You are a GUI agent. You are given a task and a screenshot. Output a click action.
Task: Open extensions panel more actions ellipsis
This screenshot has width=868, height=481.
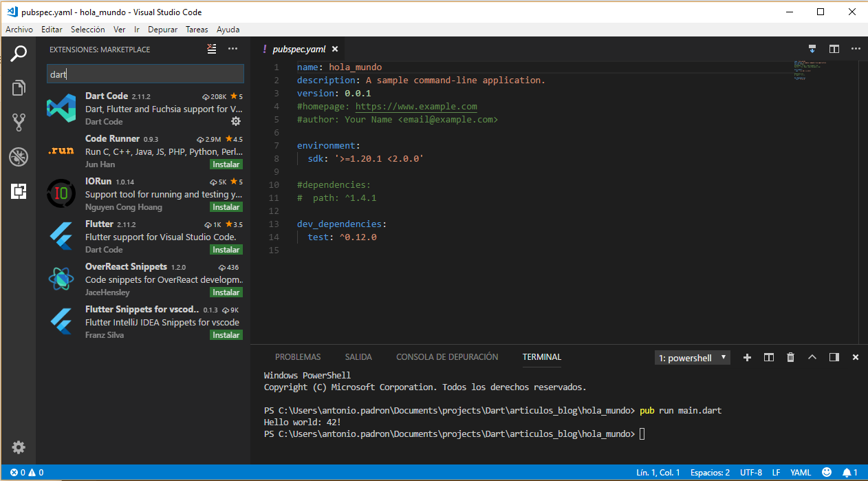pos(232,49)
